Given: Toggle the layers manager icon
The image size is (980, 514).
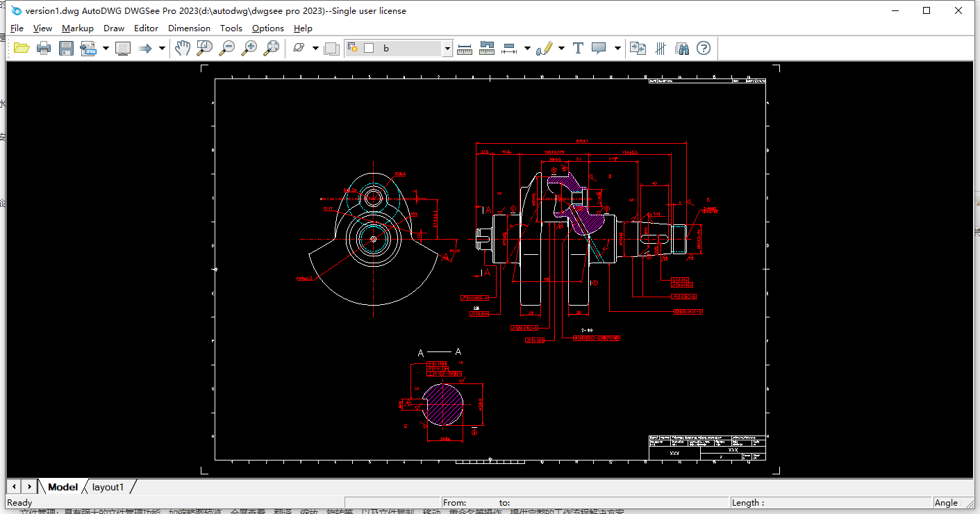Looking at the screenshot, I should click(x=331, y=48).
